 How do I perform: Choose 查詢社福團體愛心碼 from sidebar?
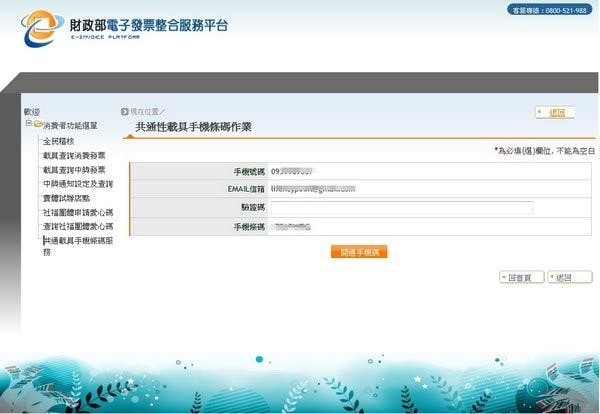click(77, 227)
